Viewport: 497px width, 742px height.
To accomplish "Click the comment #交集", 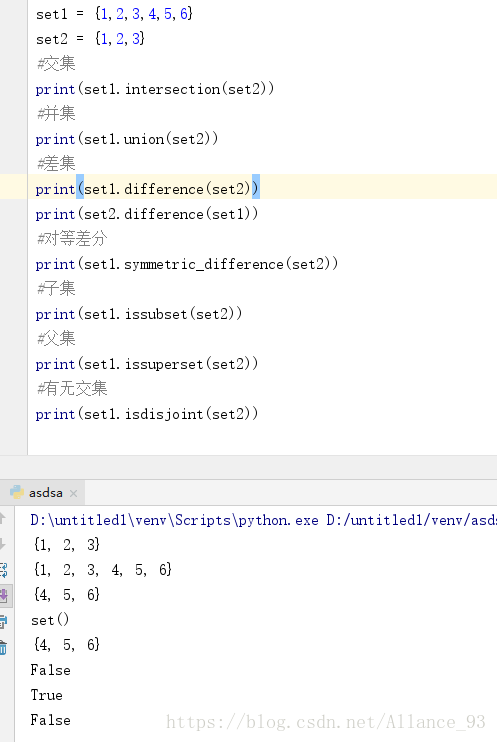I will [x=56, y=63].
